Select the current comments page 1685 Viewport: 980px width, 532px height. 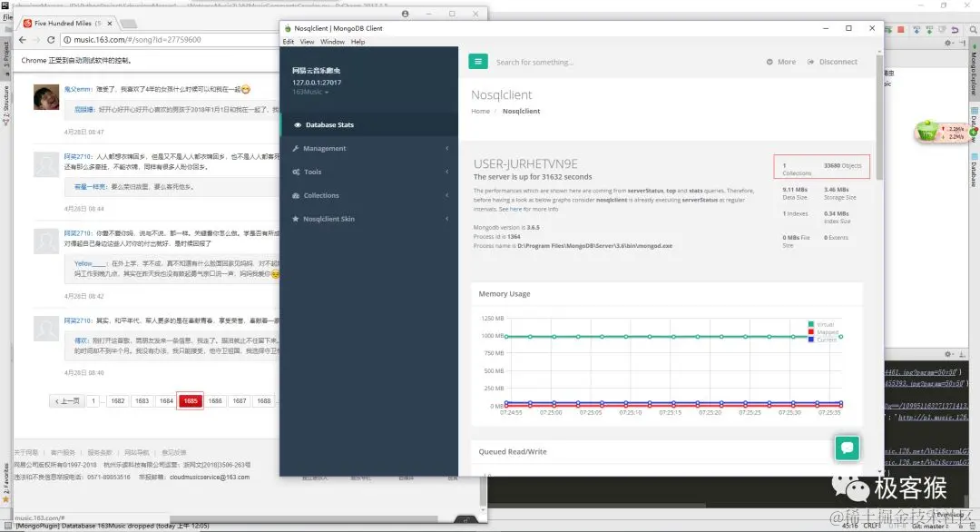point(191,400)
